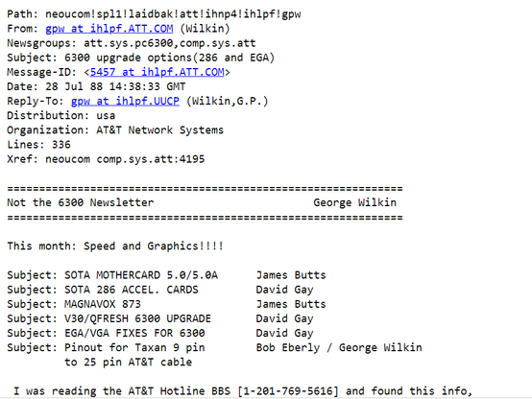
Task: Click the Organization AT&T Network Systems line
Action: (x=115, y=130)
